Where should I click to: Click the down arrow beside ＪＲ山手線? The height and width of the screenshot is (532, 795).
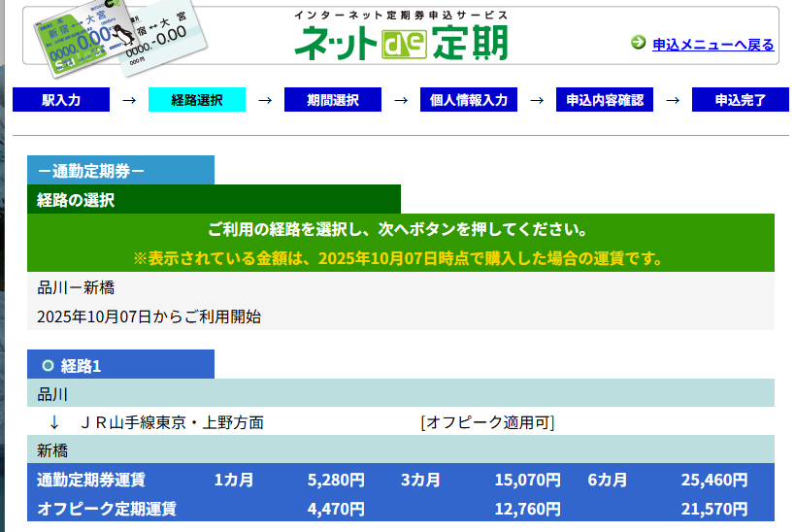coord(54,422)
